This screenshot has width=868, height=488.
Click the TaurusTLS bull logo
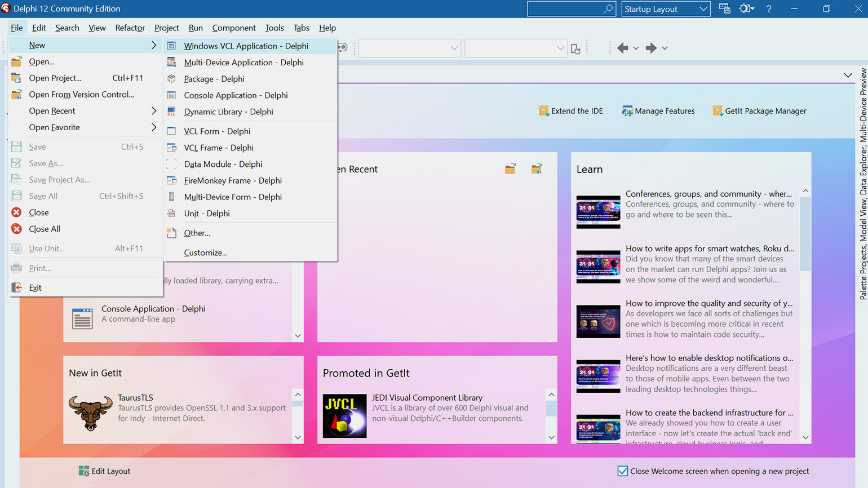90,413
